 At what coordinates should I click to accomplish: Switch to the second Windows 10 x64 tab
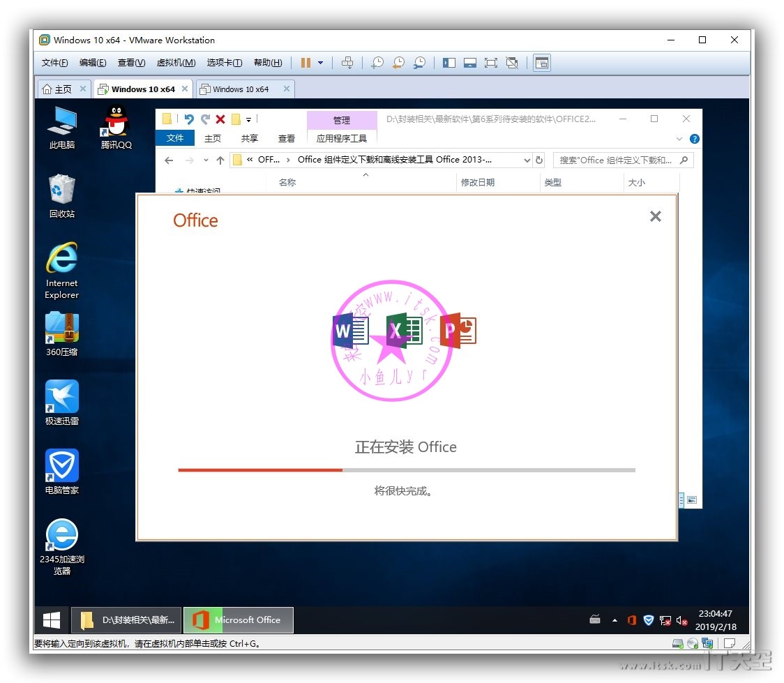point(241,89)
